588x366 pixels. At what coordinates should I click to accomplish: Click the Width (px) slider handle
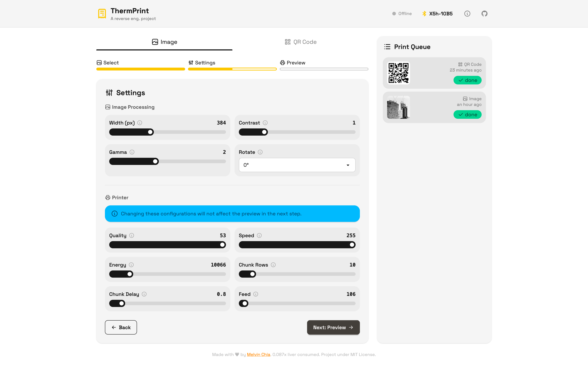click(150, 132)
